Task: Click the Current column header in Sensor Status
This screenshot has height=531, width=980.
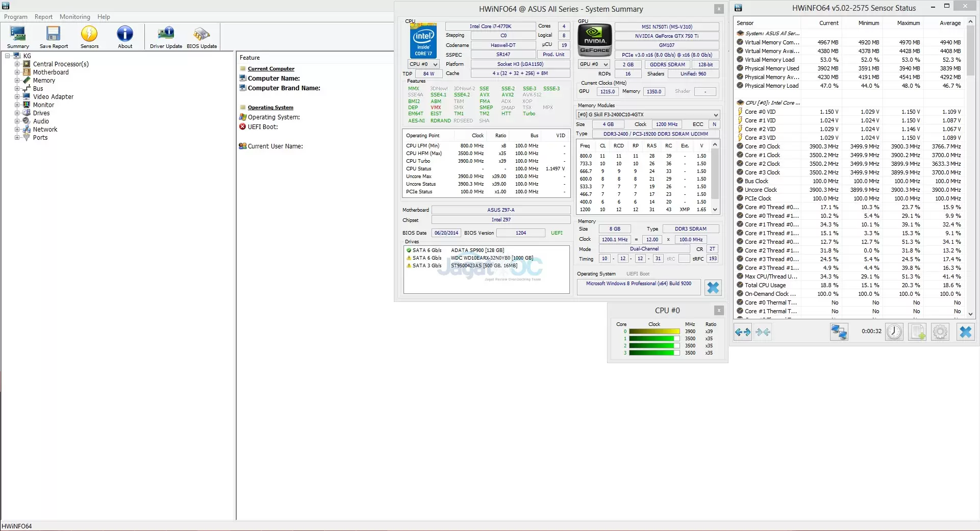Action: tap(828, 23)
